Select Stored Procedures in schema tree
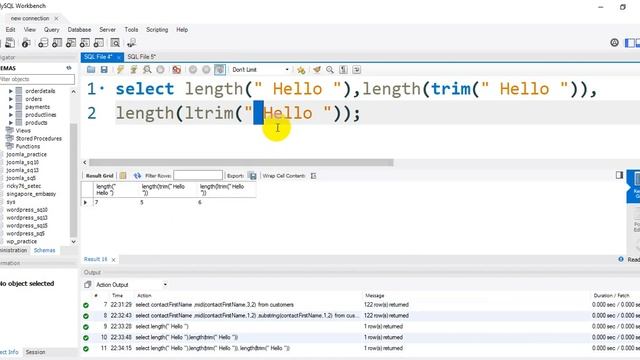 click(x=38, y=139)
